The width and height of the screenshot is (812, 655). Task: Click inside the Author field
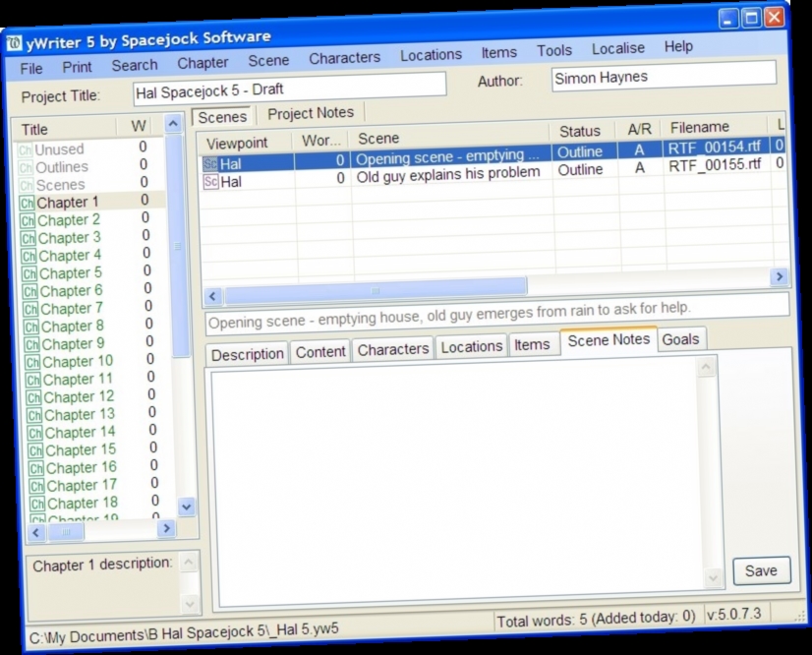[x=664, y=77]
